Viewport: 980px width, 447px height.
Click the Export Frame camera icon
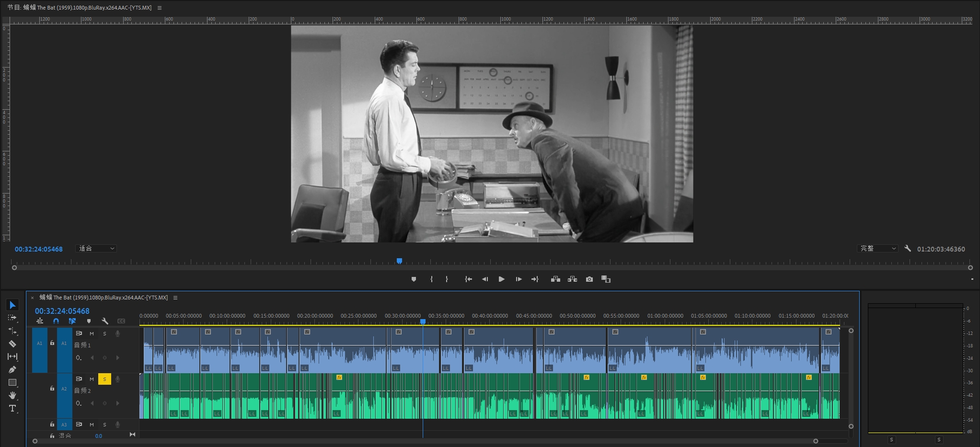pos(589,279)
